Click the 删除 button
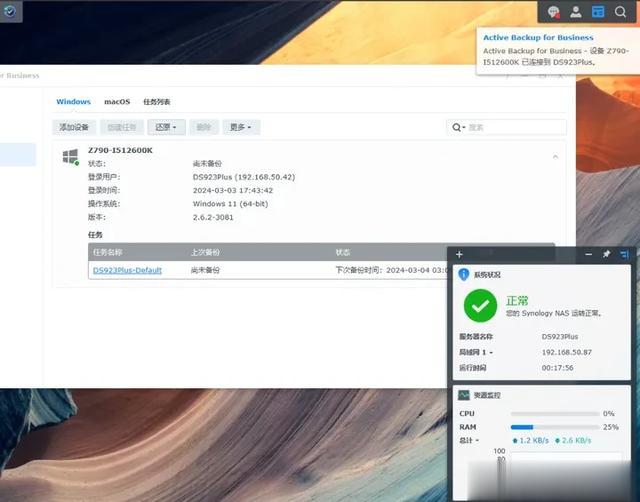640x502 pixels. click(x=204, y=127)
